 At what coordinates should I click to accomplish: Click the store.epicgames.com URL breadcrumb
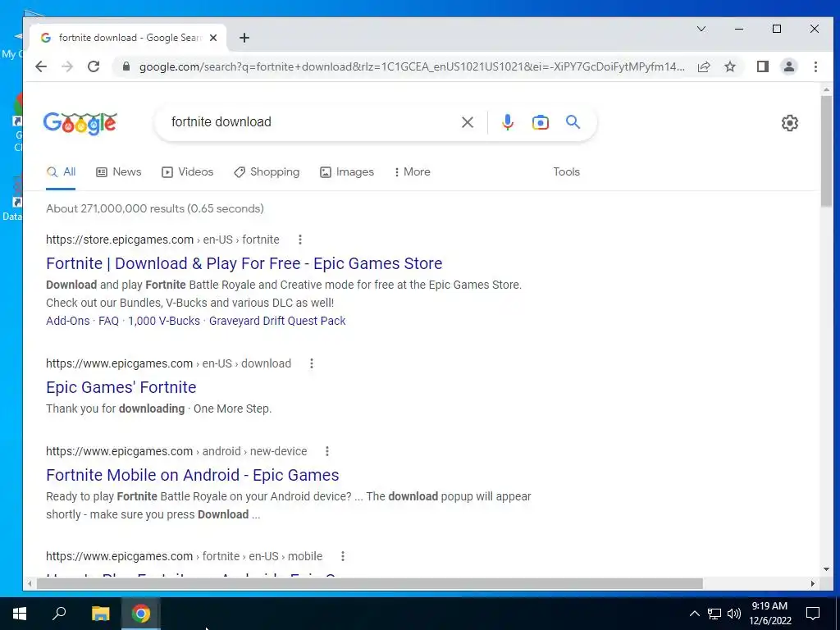coord(162,240)
